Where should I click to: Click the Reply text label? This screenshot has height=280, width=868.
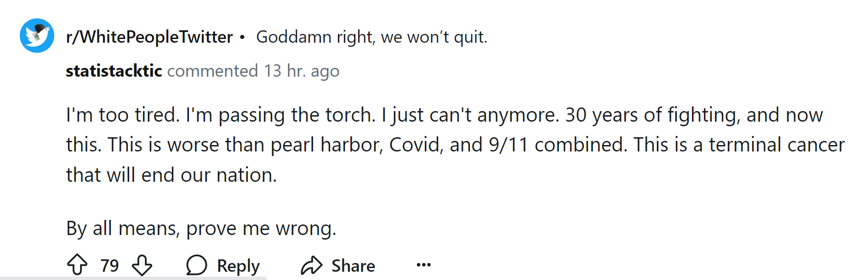pos(238,266)
